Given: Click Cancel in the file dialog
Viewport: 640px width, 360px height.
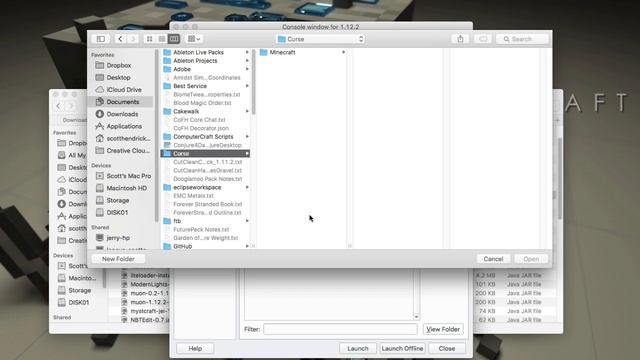Looking at the screenshot, I should pos(493,259).
